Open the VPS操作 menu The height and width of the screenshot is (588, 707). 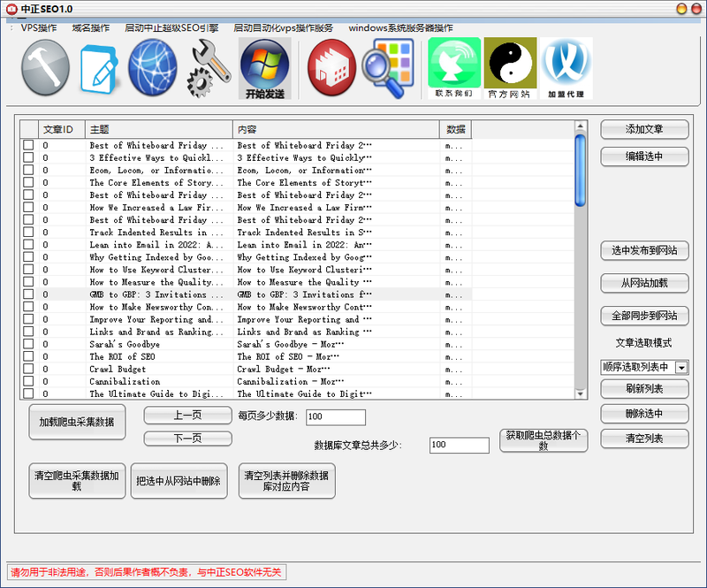tap(39, 28)
